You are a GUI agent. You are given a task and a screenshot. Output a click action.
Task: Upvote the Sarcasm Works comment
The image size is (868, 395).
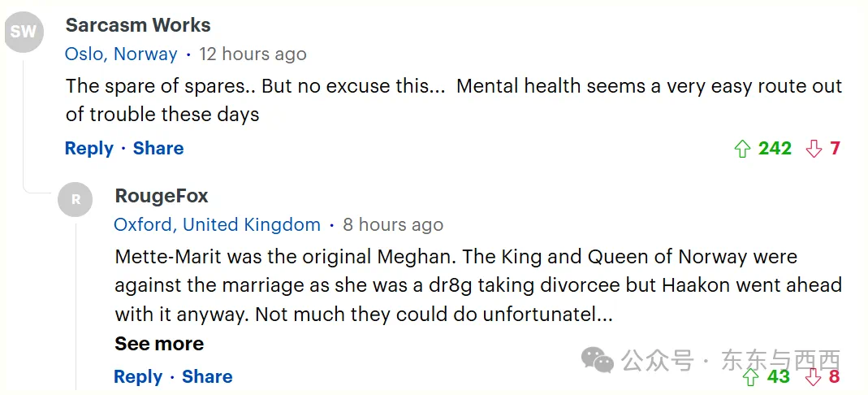(741, 149)
